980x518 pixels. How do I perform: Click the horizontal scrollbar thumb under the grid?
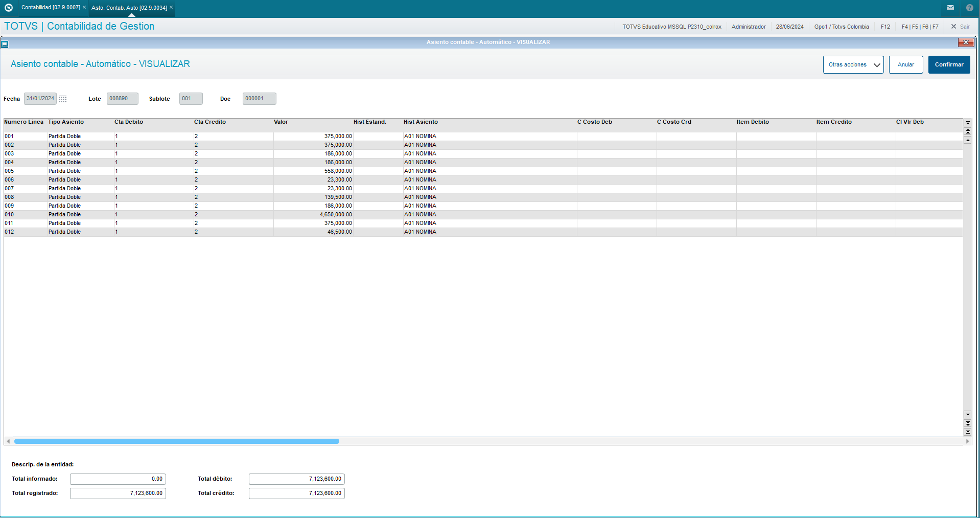tap(176, 441)
